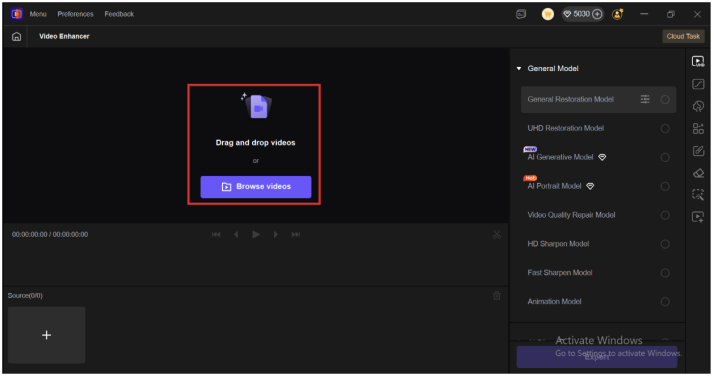This screenshot has width=714, height=376.
Task: Open the grid-plus apps sidebar tool
Action: click(698, 128)
